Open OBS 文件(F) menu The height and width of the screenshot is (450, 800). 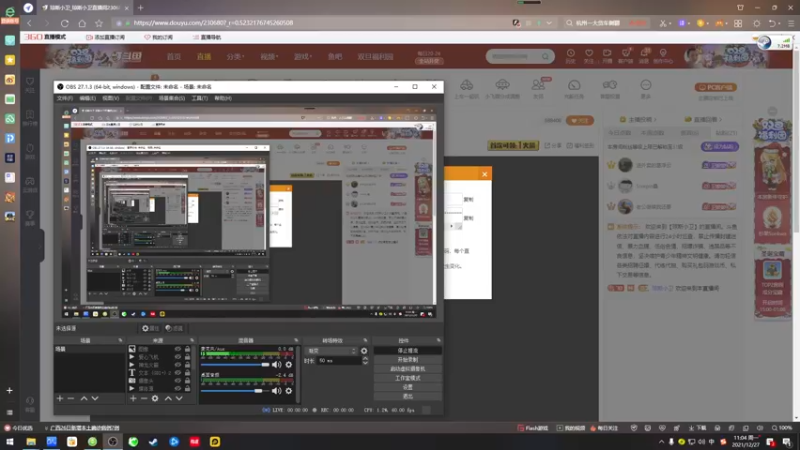pos(65,98)
